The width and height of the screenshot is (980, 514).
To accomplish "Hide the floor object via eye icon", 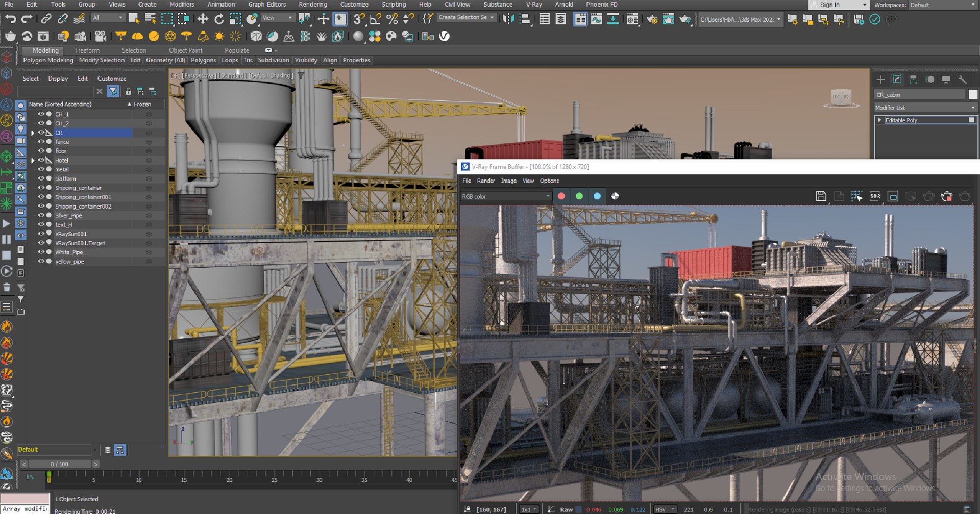I will tap(41, 151).
